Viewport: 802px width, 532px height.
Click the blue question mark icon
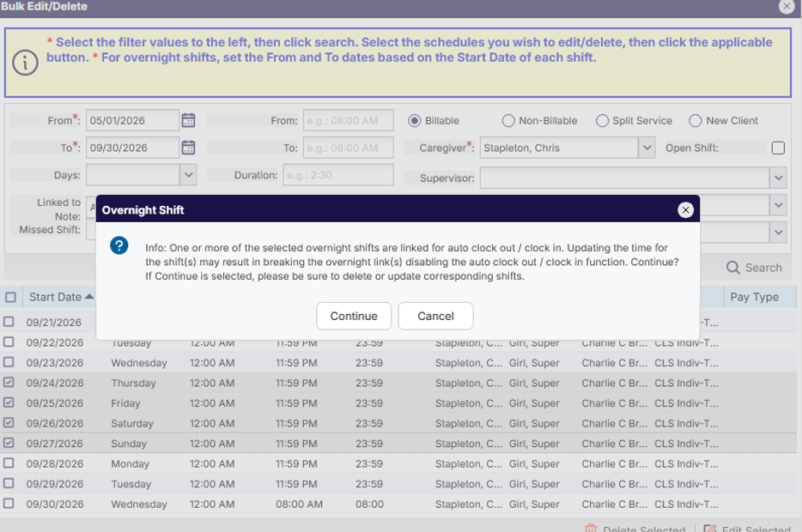click(119, 245)
